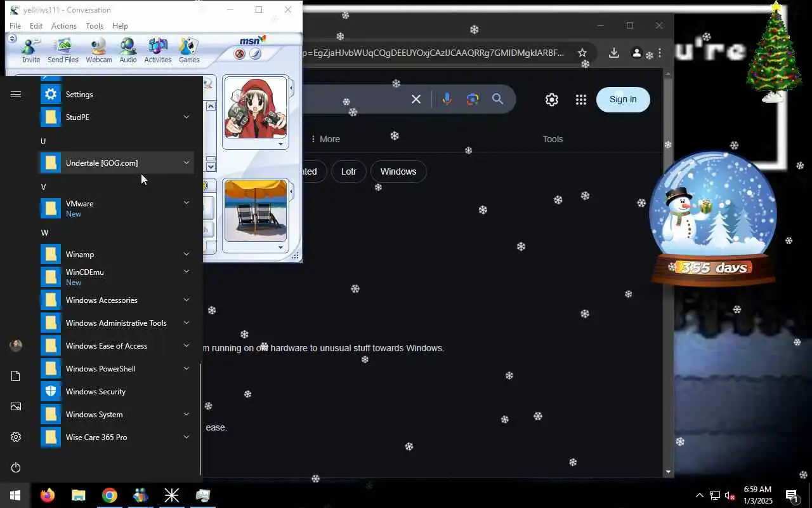The width and height of the screenshot is (812, 508).
Task: Expand the Windows Accessories folder chevron
Action: coord(187,300)
